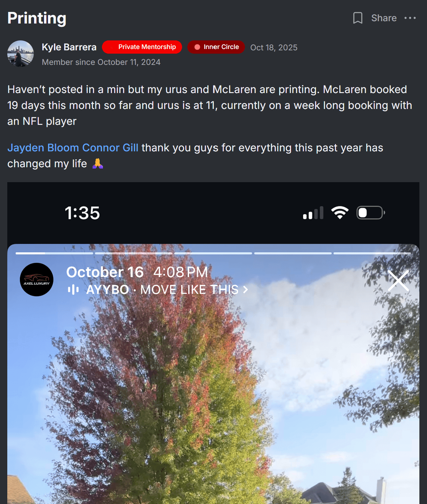Viewport: 427px width, 504px height.
Task: Click the Oct 18, 2025 post date
Action: 274,47
